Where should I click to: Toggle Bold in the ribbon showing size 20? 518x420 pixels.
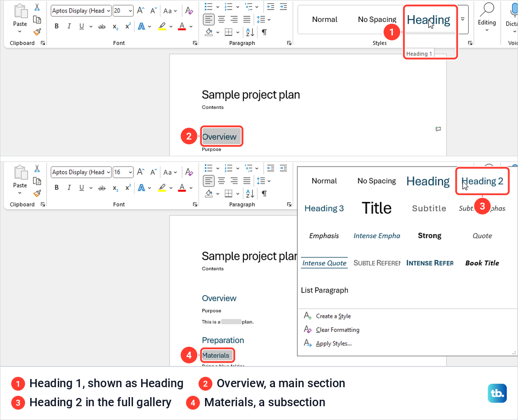[x=57, y=26]
